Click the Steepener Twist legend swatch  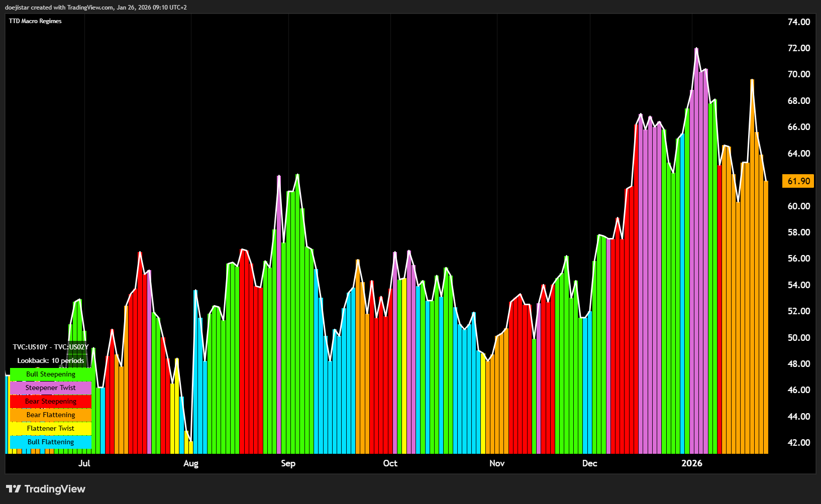click(51, 388)
